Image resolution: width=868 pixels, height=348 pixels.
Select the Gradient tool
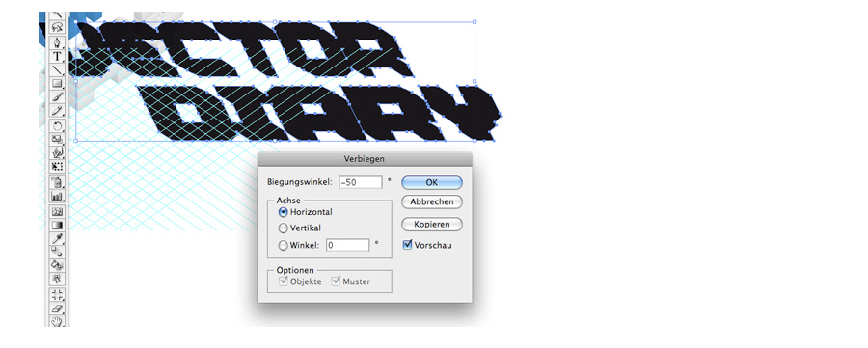(x=58, y=226)
